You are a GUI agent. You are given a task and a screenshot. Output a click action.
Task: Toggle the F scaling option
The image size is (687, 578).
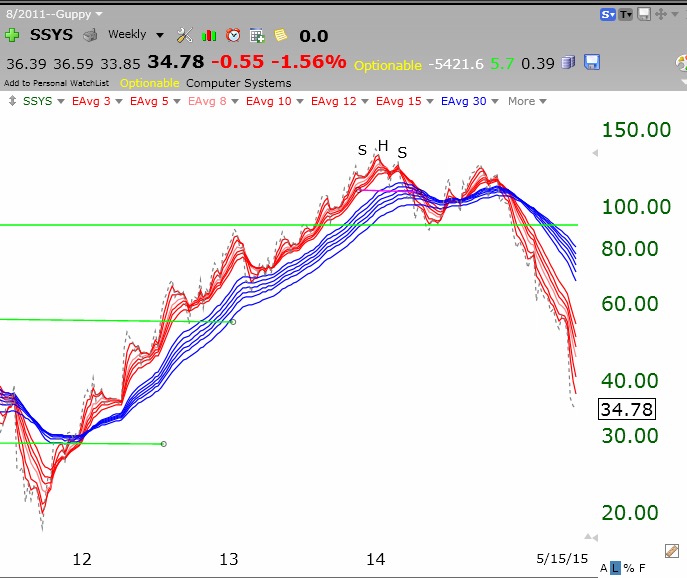click(x=642, y=568)
